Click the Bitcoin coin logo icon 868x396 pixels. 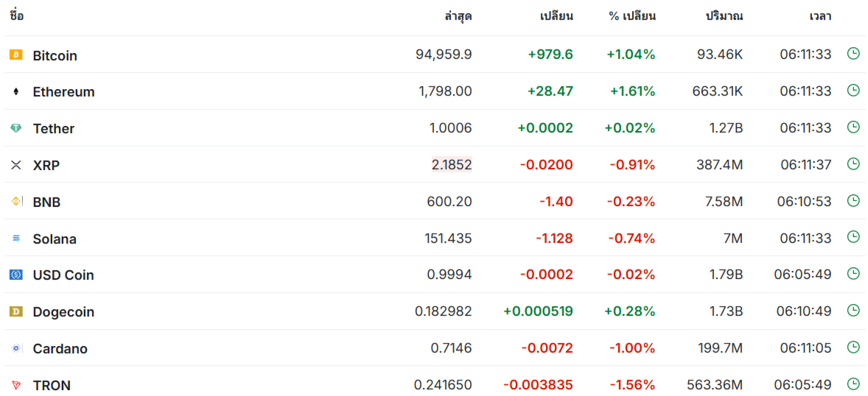pyautogui.click(x=16, y=54)
